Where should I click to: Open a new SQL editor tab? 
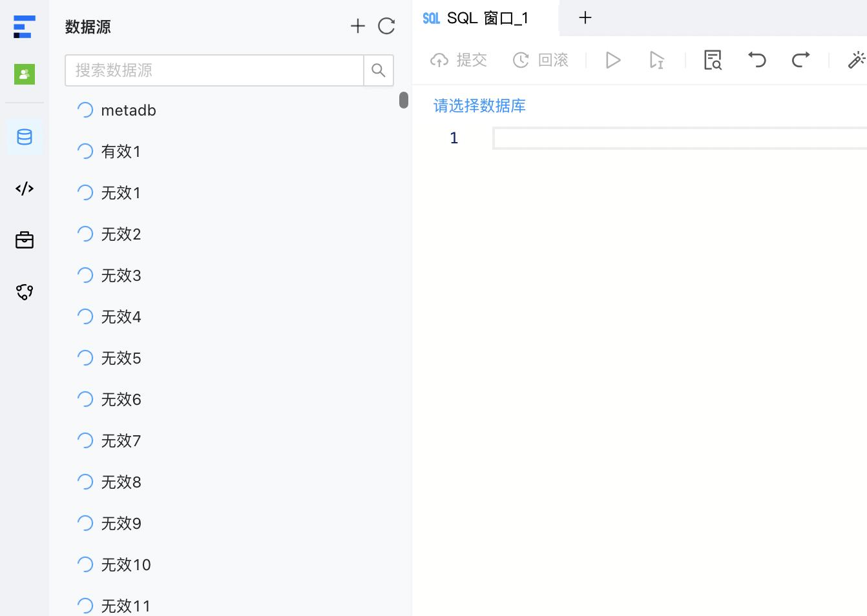pyautogui.click(x=585, y=18)
